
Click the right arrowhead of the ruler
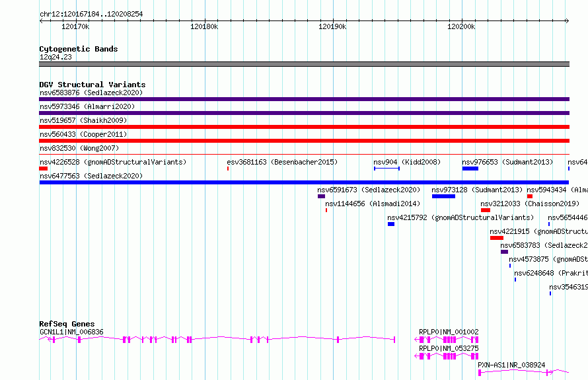point(567,21)
